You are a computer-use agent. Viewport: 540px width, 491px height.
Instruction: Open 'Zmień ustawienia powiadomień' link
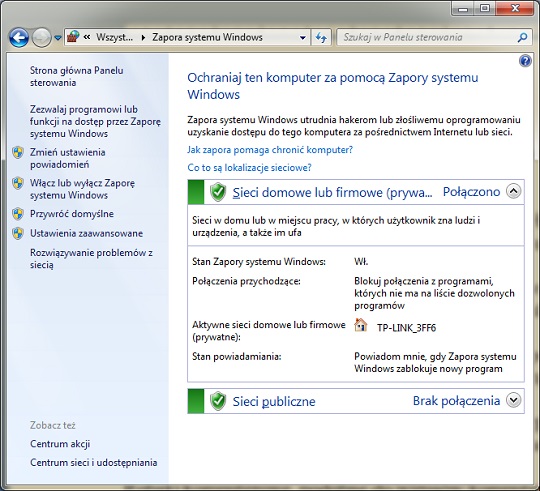click(68, 158)
